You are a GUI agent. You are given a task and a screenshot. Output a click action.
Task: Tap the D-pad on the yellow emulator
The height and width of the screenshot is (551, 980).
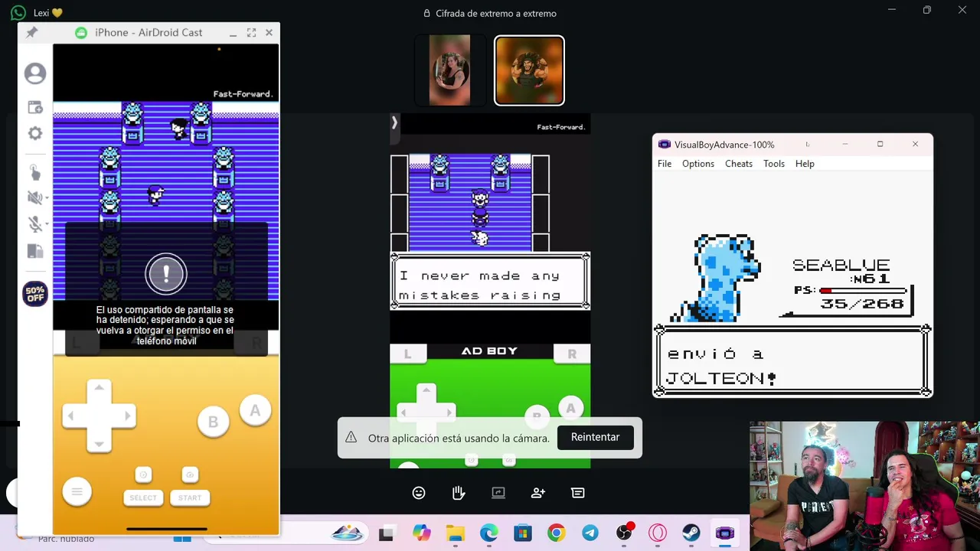99,416
